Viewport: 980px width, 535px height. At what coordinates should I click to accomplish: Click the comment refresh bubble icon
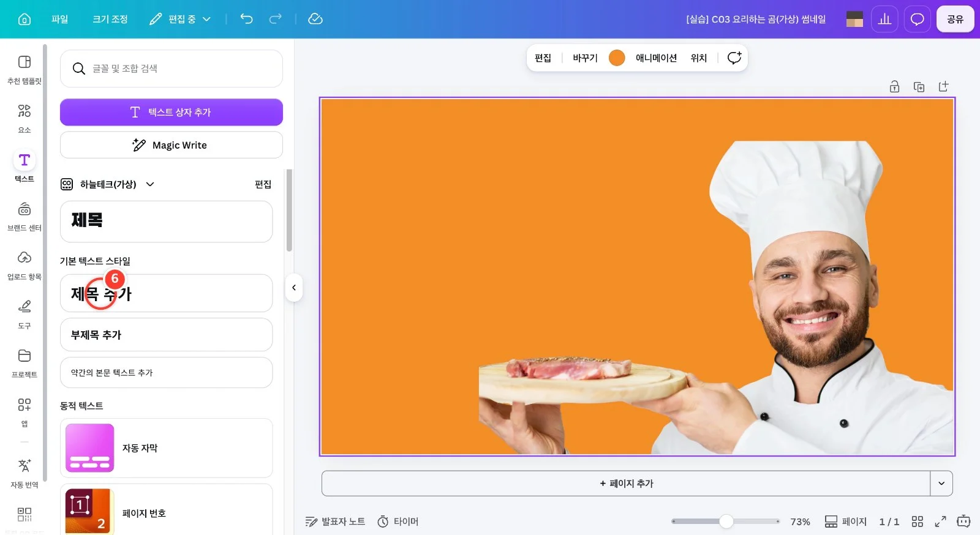[734, 58]
